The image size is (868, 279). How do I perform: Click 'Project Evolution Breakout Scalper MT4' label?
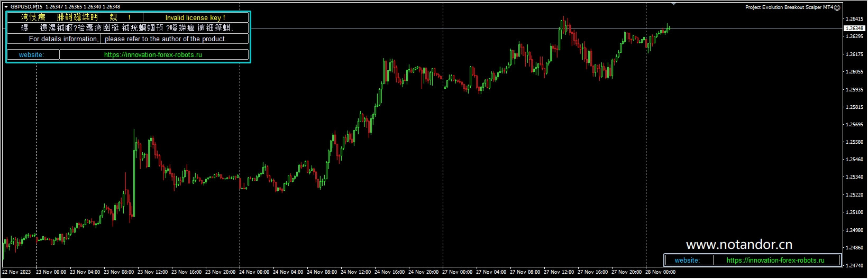pos(789,7)
